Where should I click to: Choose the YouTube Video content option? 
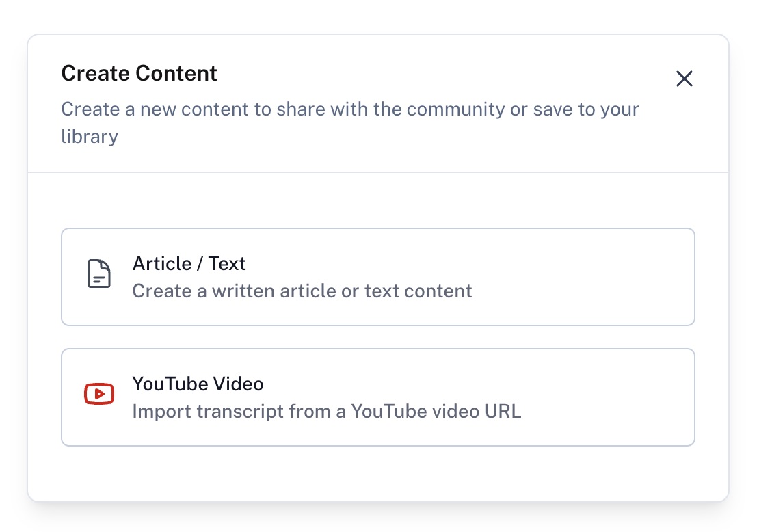(x=377, y=397)
